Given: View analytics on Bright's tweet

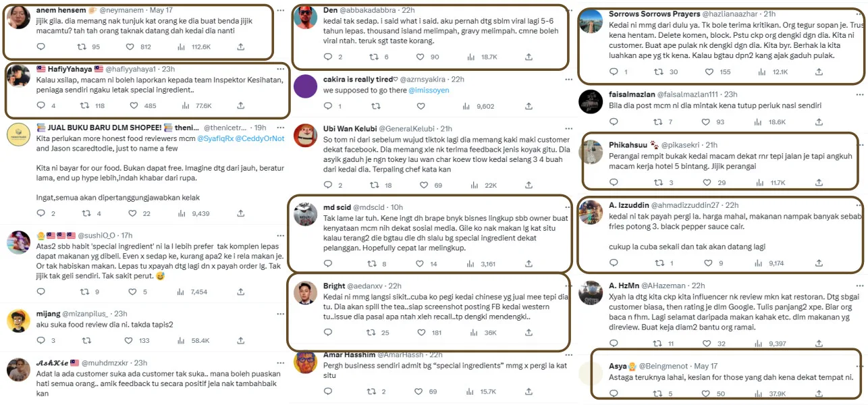Looking at the screenshot, I should coord(470,332).
